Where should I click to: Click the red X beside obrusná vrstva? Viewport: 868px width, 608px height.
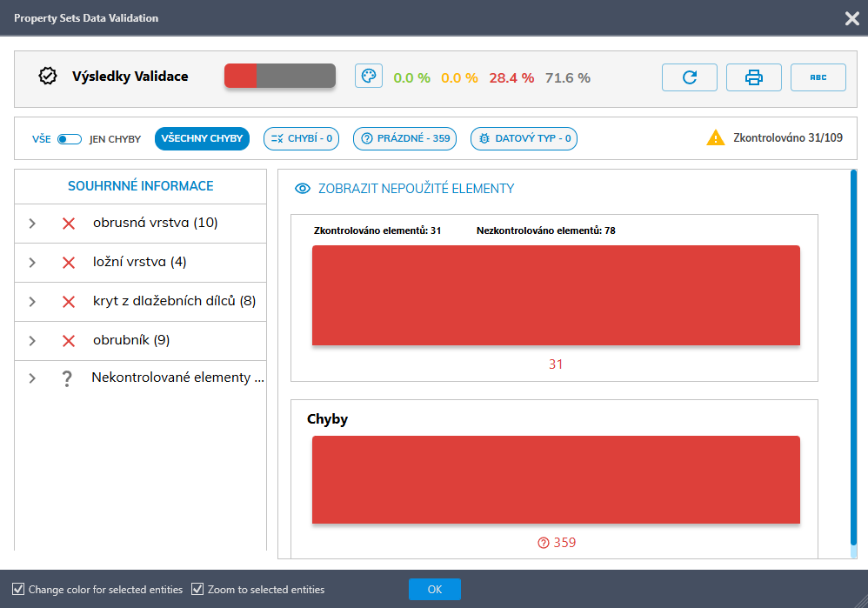[x=69, y=224]
